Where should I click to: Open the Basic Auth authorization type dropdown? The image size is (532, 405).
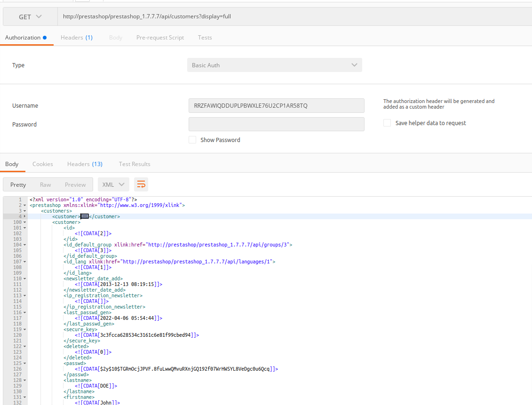(274, 64)
